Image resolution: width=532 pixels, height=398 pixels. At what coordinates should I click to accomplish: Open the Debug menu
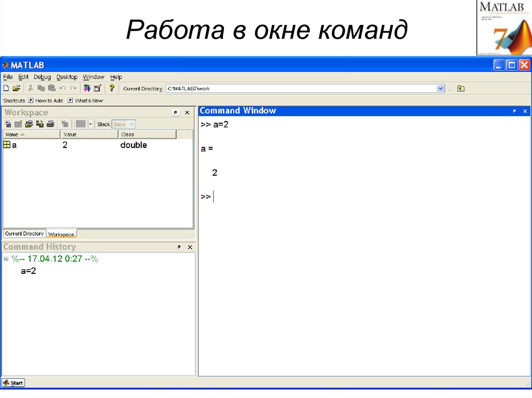pos(42,77)
